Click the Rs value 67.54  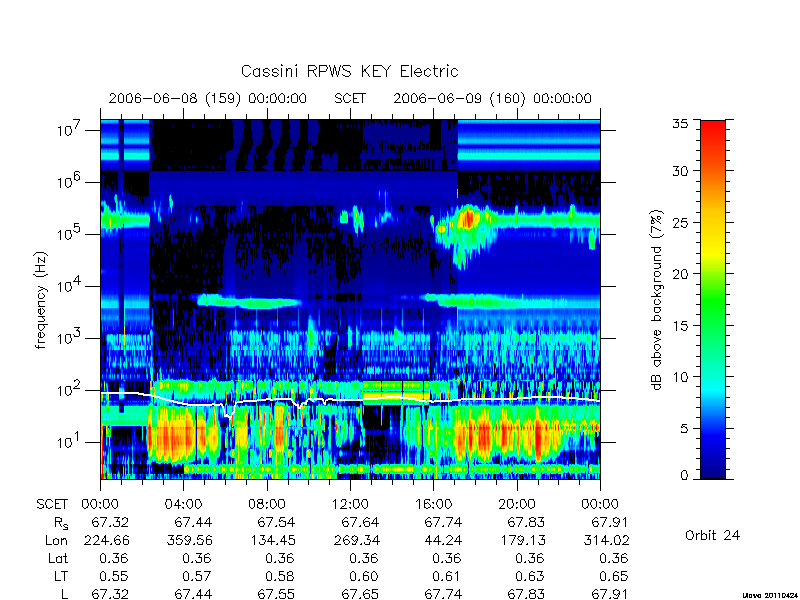(x=276, y=522)
